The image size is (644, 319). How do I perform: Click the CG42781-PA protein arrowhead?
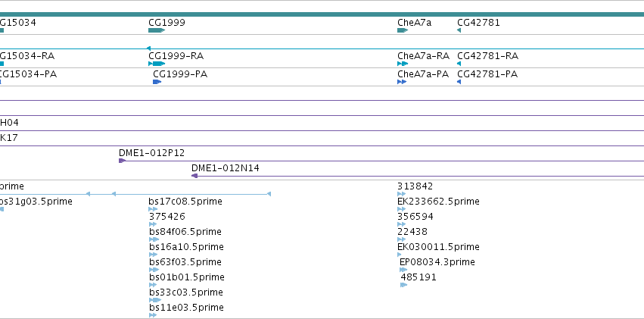[x=459, y=82]
